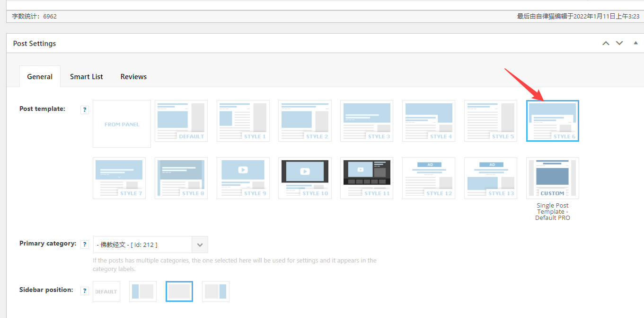Choose the STYLE 13 ad template
Image resolution: width=644 pixels, height=318 pixels.
click(491, 178)
